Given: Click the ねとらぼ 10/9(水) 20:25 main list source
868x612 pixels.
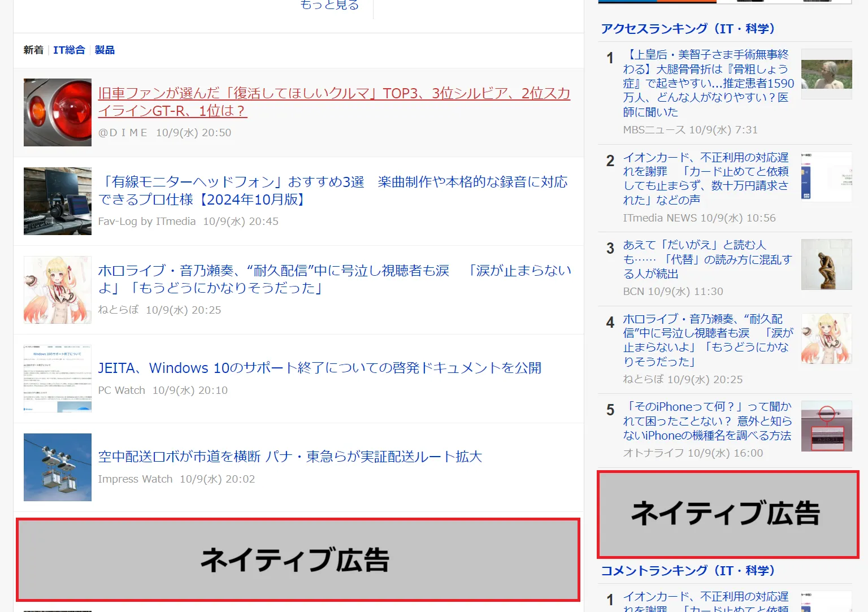Looking at the screenshot, I should [x=159, y=310].
